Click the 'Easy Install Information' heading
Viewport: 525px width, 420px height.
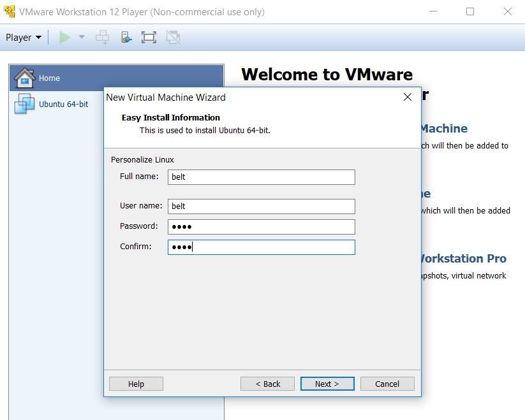[171, 118]
